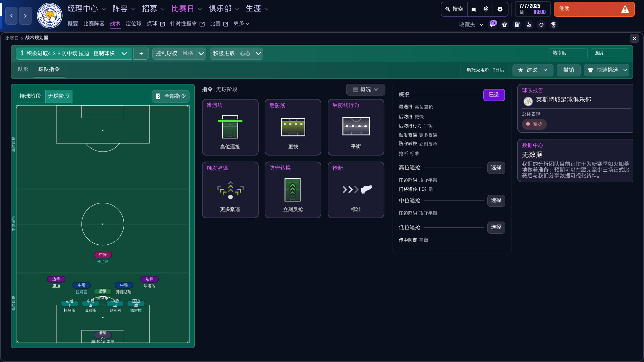The width and height of the screenshot is (644, 362).
Task: Click the globe world icon
Action: click(486, 9)
